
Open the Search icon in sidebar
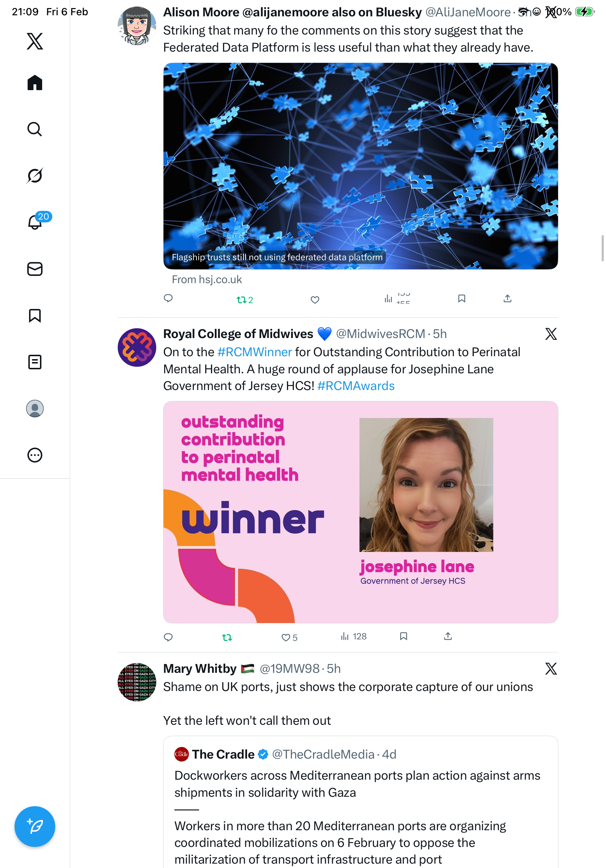click(35, 129)
